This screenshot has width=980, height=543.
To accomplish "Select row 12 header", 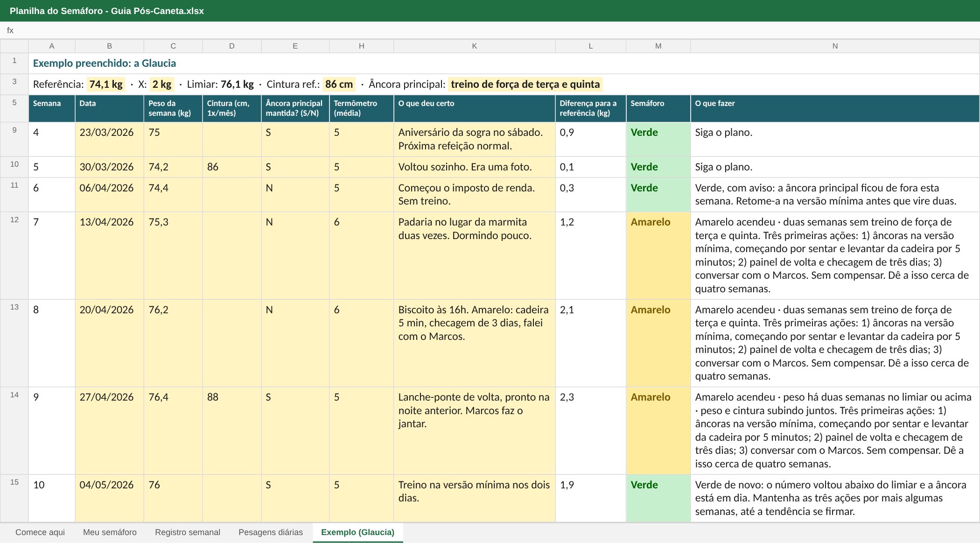I will 14,256.
